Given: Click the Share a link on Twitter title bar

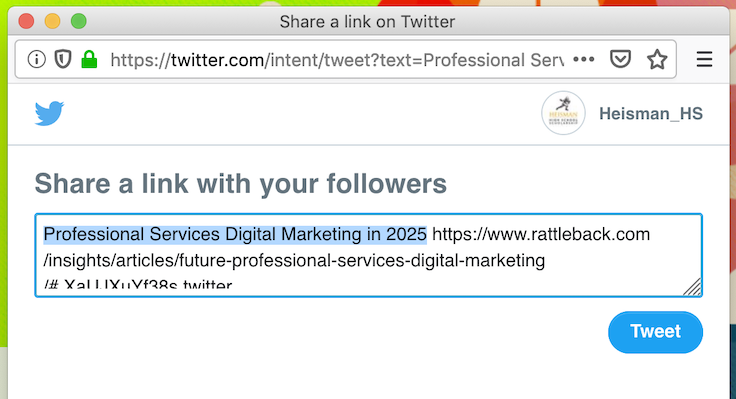Looking at the screenshot, I should [367, 22].
